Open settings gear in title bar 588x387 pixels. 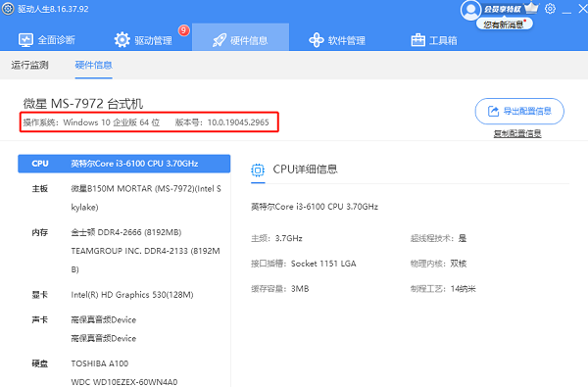point(550,9)
